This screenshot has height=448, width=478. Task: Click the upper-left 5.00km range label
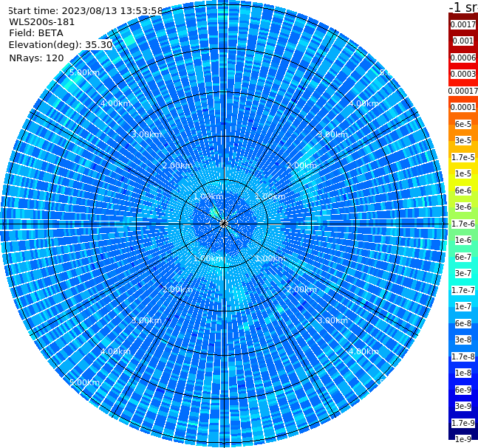[84, 72]
